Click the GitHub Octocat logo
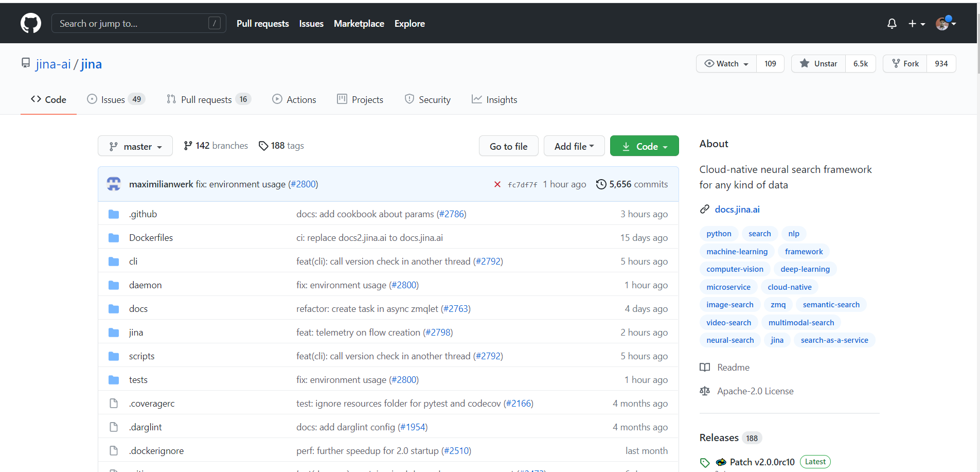The width and height of the screenshot is (980, 472). coord(31,23)
